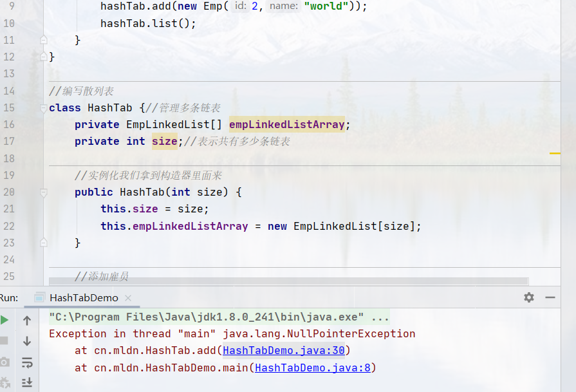
Task: Click hashTab.list() call on line 10
Action: coord(148,24)
